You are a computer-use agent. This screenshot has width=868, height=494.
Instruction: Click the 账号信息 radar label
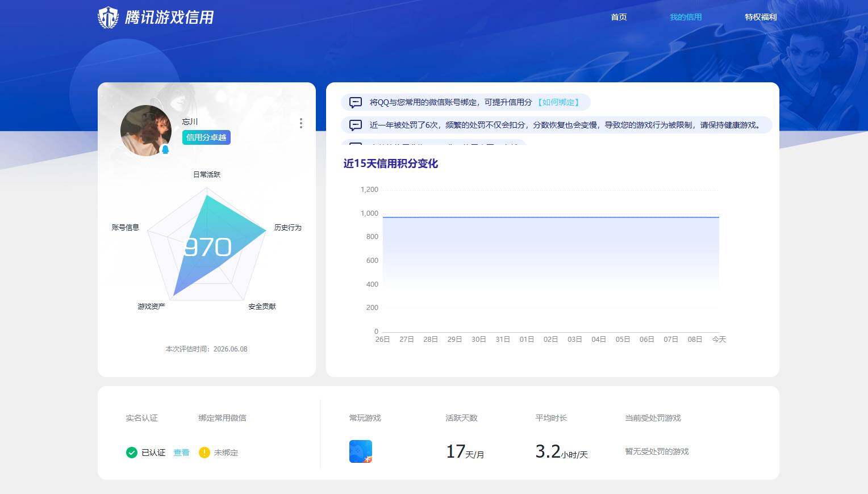(125, 227)
